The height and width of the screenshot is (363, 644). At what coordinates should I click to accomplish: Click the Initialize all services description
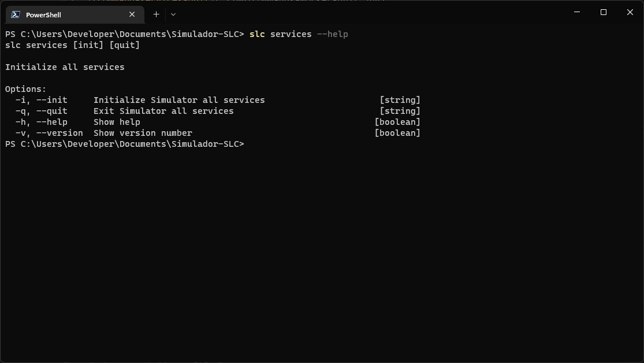65,66
